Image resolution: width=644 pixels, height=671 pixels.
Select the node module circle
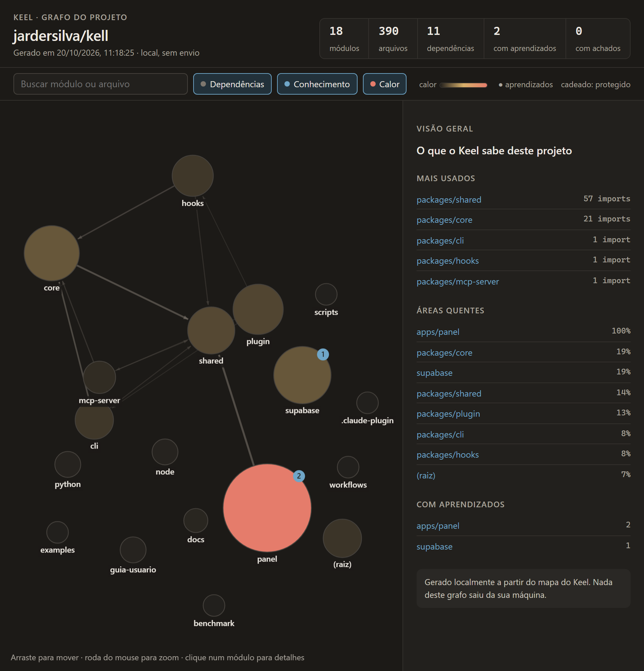pos(165,452)
